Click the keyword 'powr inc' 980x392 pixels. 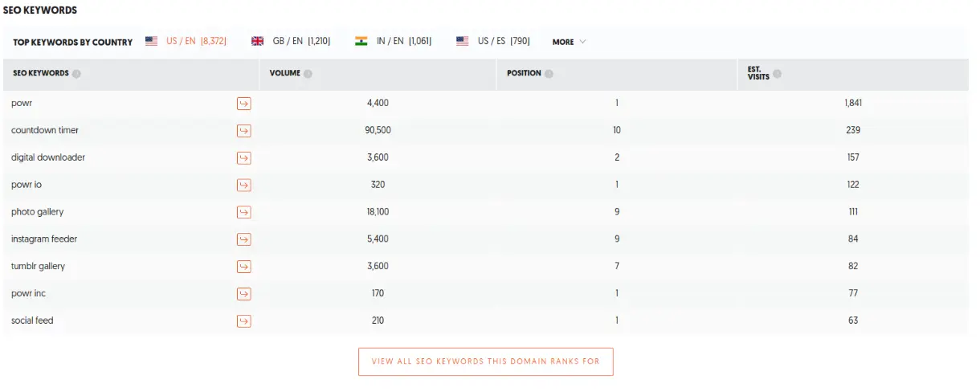(x=28, y=293)
